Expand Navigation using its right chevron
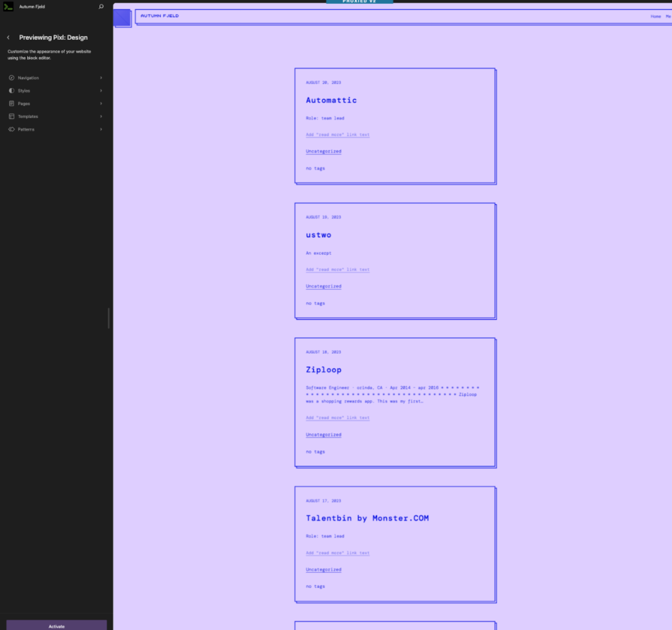The width and height of the screenshot is (672, 630). [101, 78]
